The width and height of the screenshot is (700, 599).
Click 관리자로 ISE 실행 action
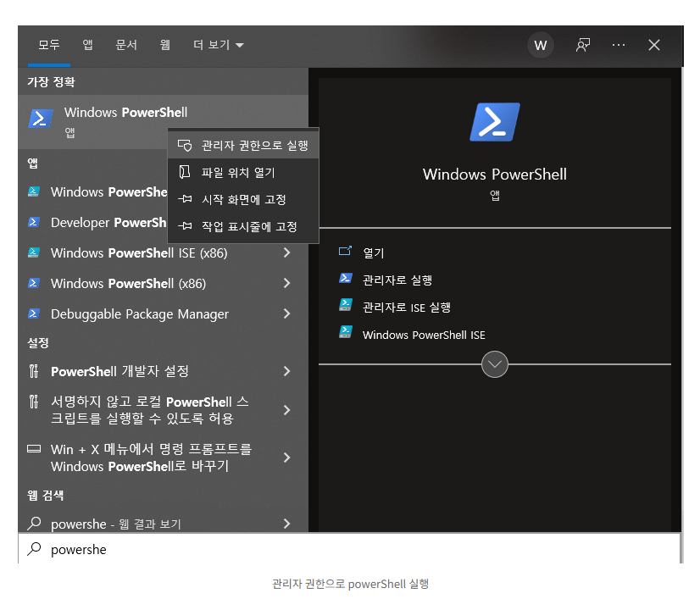point(407,308)
